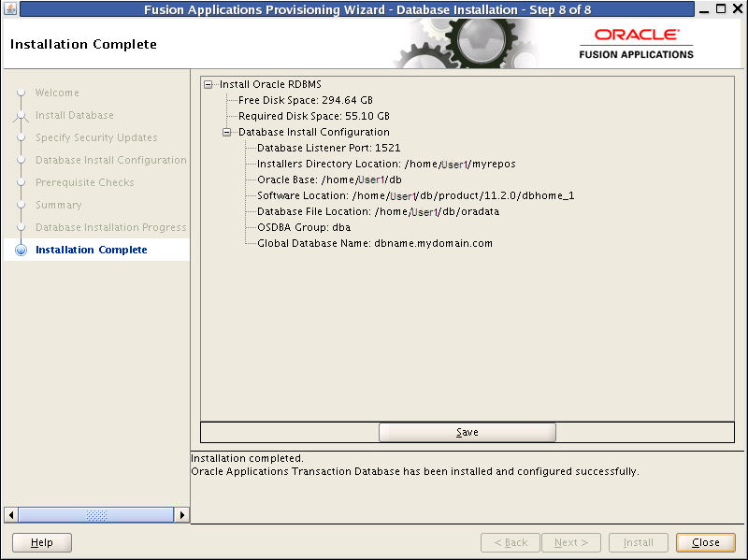Screen dimensions: 748x560
Task: Click the title bar X close icon
Action: click(x=738, y=8)
